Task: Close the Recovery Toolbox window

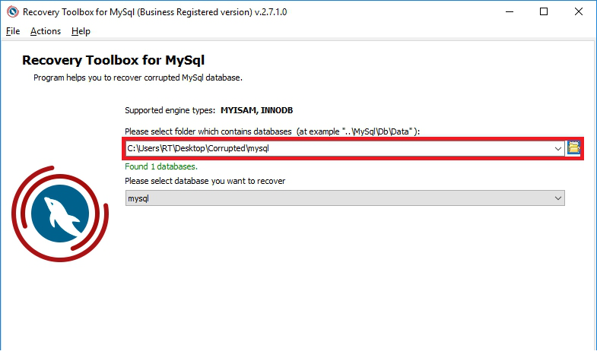Action: click(x=578, y=12)
